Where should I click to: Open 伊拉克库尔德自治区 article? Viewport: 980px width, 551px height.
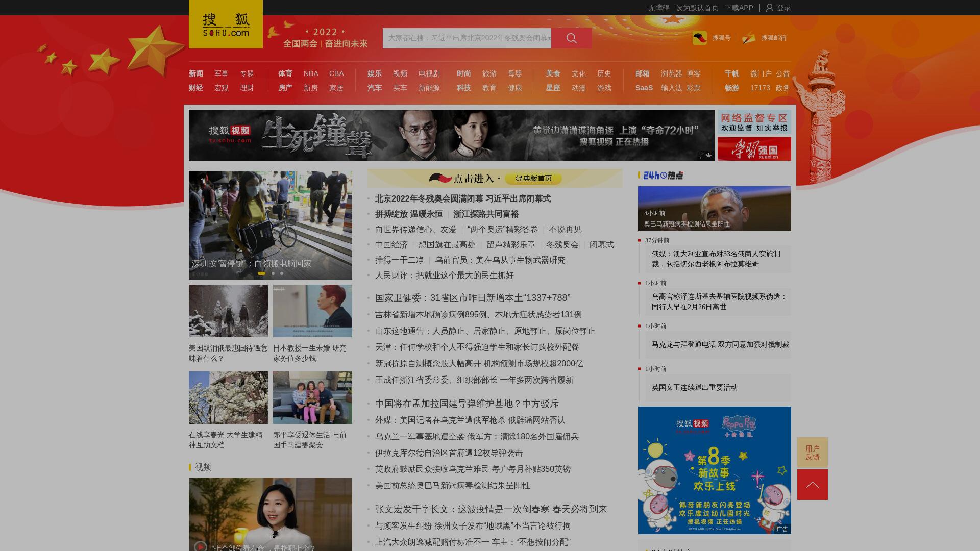click(449, 453)
